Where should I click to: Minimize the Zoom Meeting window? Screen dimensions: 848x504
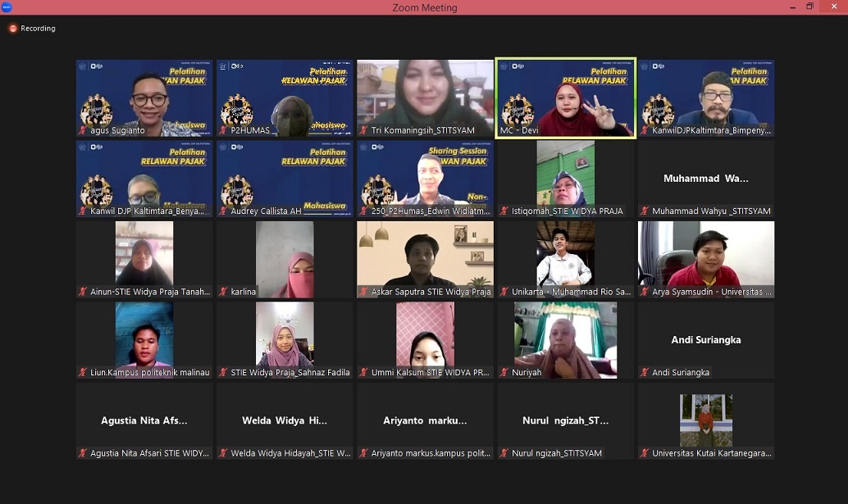pyautogui.click(x=785, y=7)
